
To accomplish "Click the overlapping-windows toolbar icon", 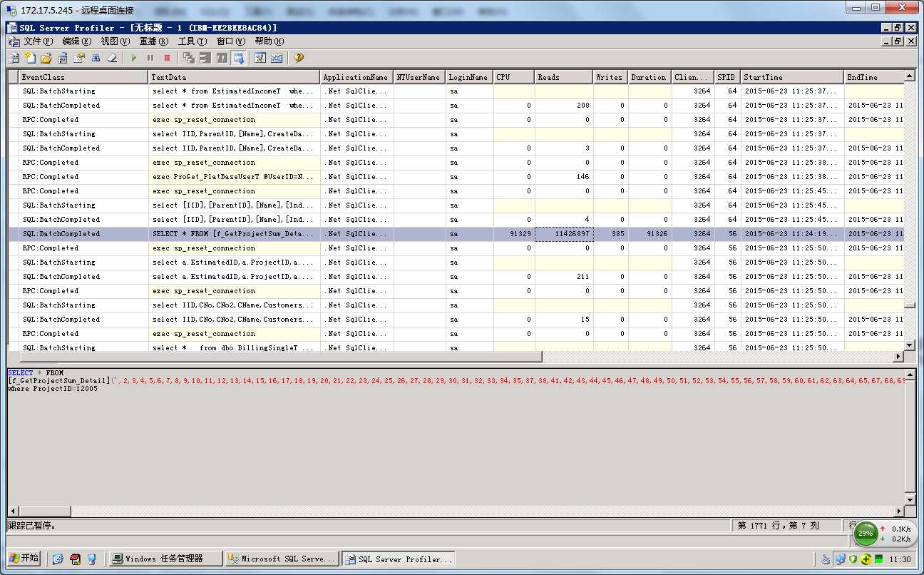I will click(x=189, y=58).
